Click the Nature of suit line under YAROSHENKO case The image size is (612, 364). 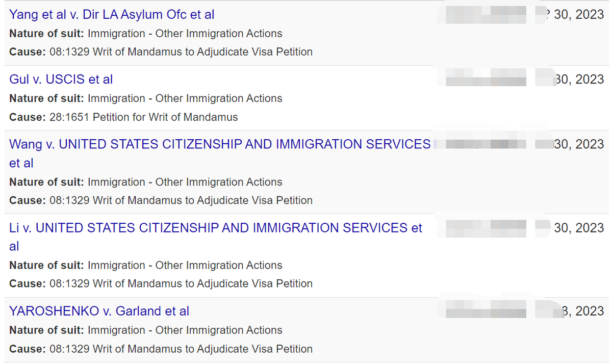[x=146, y=330]
